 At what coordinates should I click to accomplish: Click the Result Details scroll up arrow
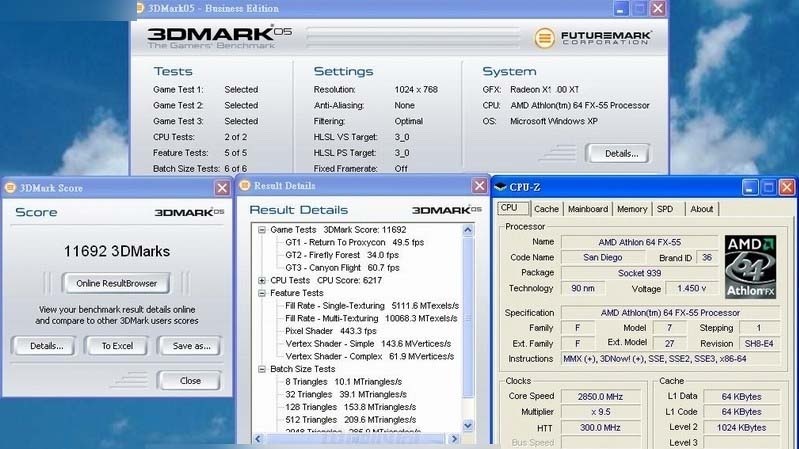[468, 230]
